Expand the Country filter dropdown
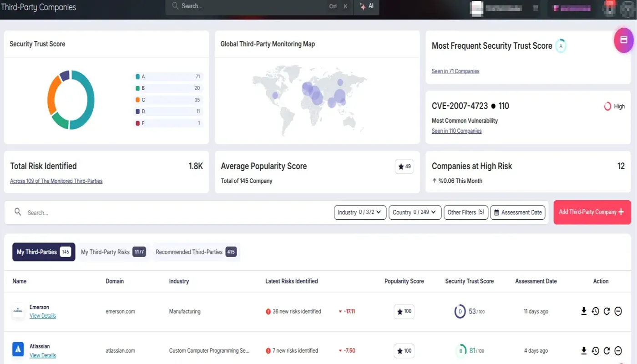 point(415,212)
